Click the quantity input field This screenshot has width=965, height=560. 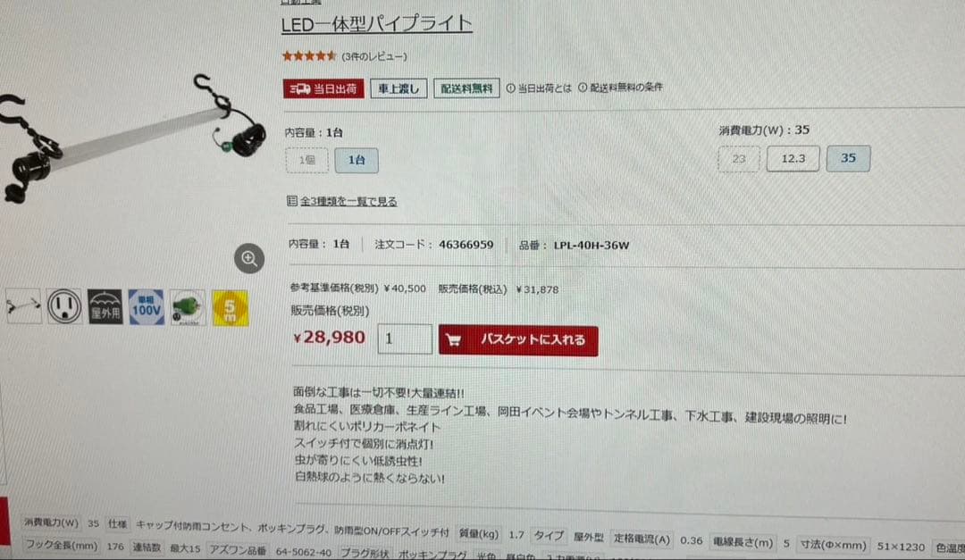405,339
